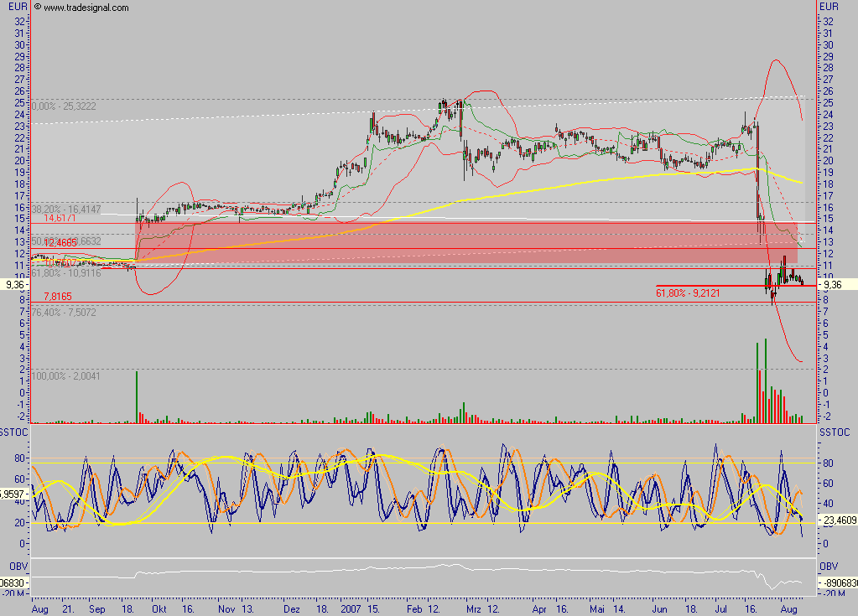Click the '14.' date tick after Mai
This screenshot has height=616, width=858.
[619, 609]
